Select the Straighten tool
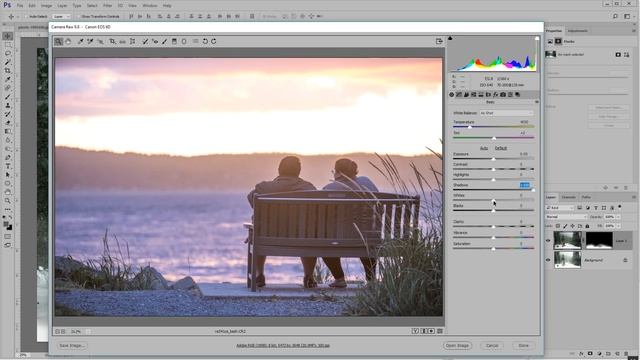The height and width of the screenshot is (360, 640). [x=122, y=41]
